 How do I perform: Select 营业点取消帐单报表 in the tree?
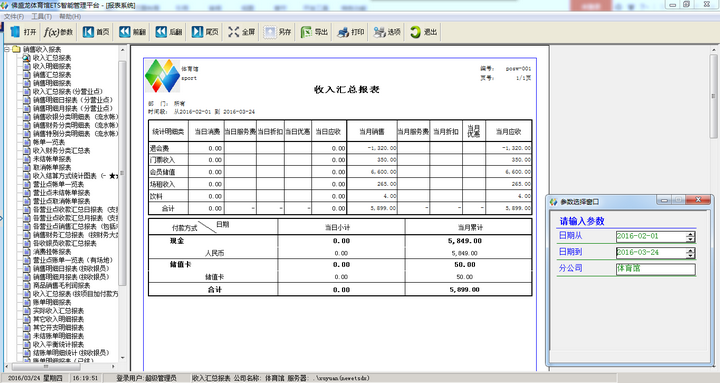point(62,201)
